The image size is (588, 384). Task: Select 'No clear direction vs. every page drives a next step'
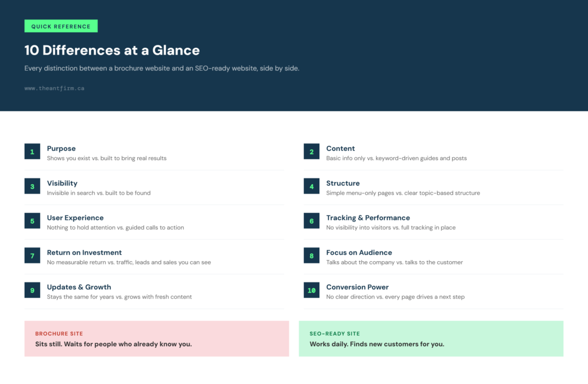coord(395,297)
